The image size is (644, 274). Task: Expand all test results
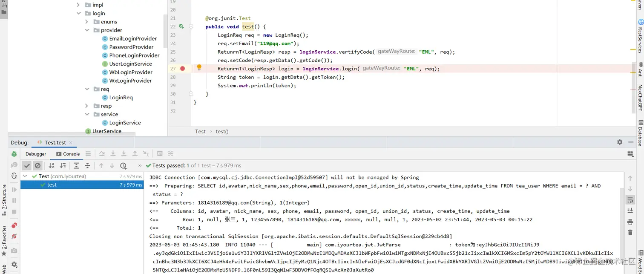(76, 166)
